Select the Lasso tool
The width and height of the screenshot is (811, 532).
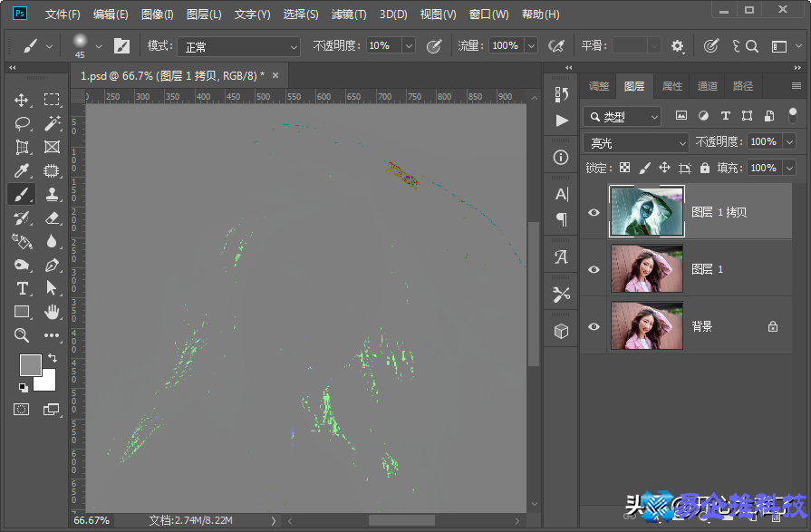click(23, 123)
